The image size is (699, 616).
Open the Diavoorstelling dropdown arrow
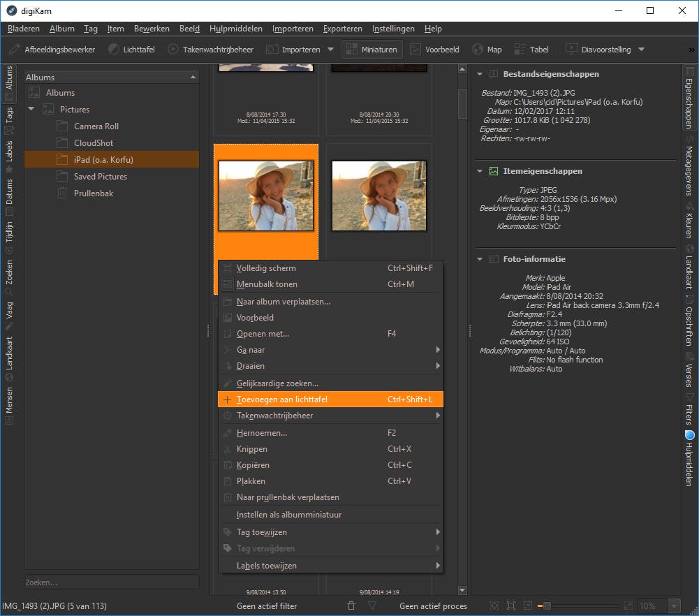point(642,50)
